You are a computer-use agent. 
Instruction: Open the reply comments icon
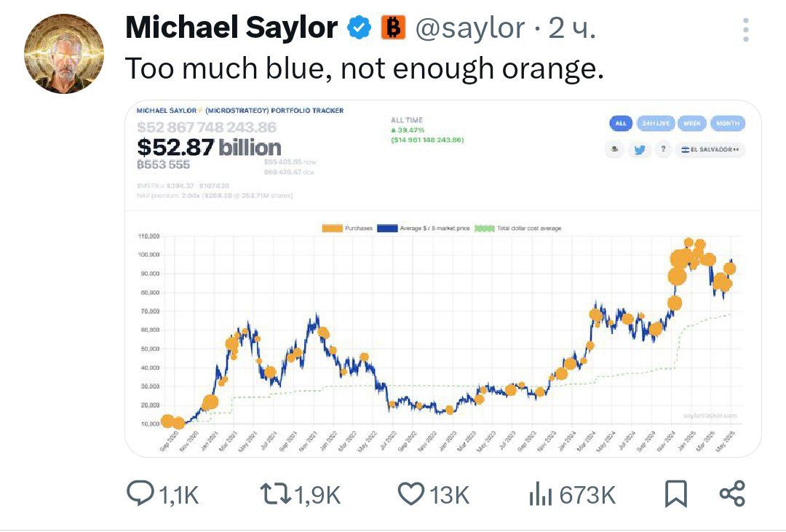pyautogui.click(x=140, y=493)
